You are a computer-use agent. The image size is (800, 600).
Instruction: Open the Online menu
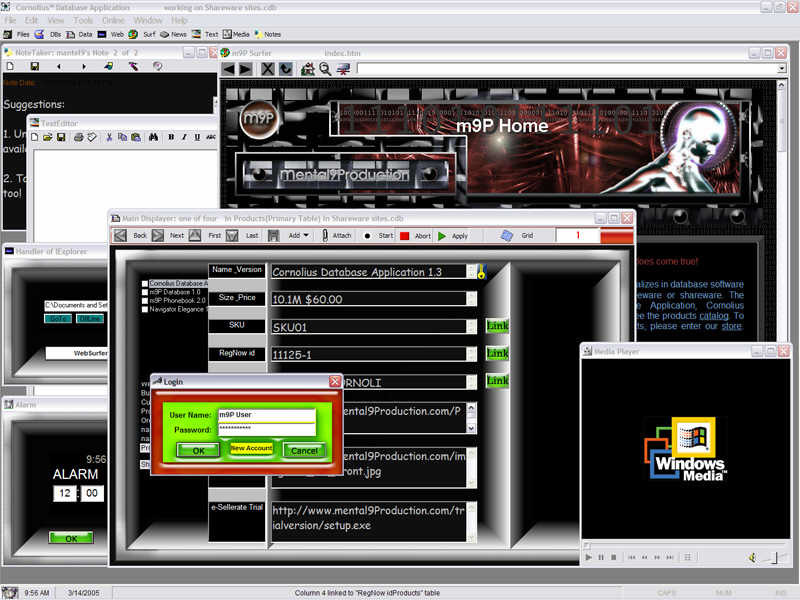[x=113, y=20]
